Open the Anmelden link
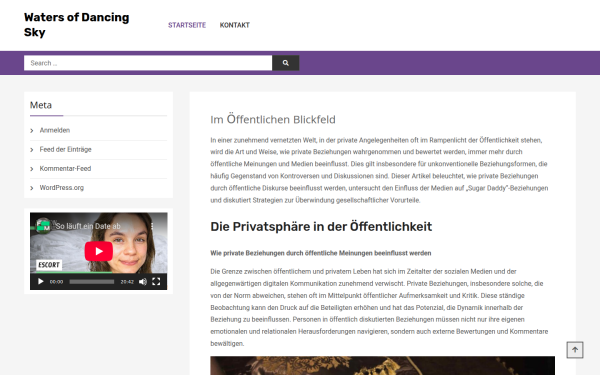Viewport: 600px width, 375px height. [x=55, y=130]
